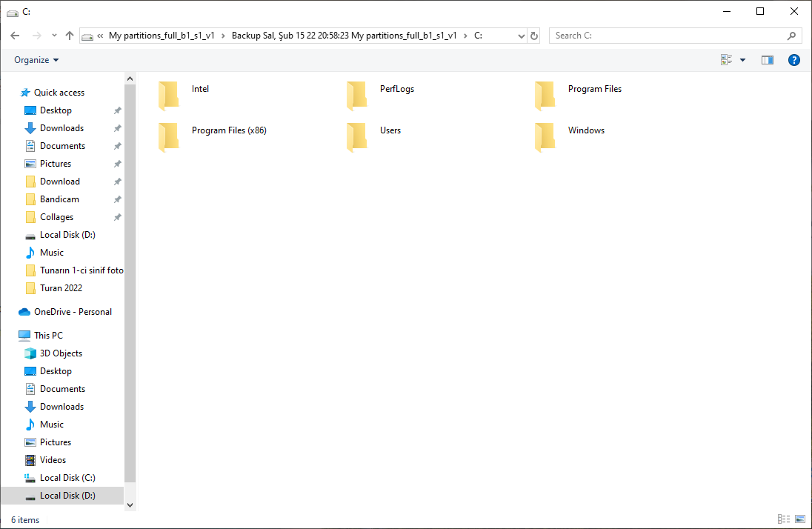
Task: Open the Program Files (x86) folder
Action: pyautogui.click(x=213, y=137)
